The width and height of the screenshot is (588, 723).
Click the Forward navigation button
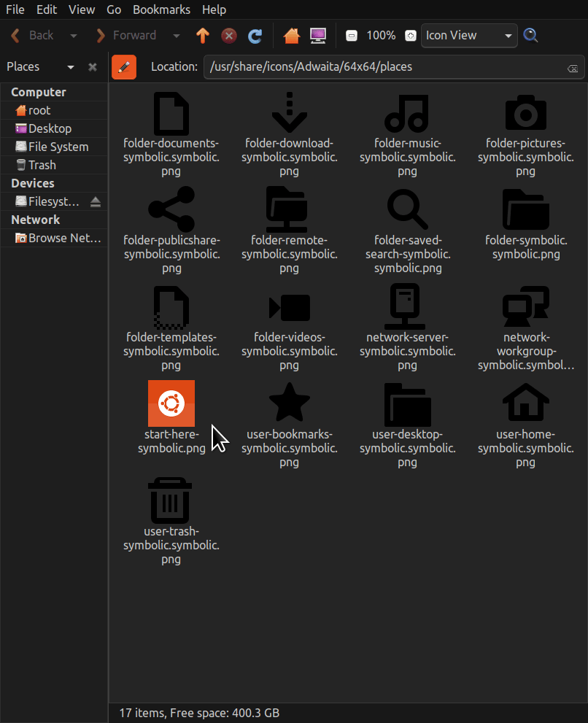pyautogui.click(x=126, y=36)
